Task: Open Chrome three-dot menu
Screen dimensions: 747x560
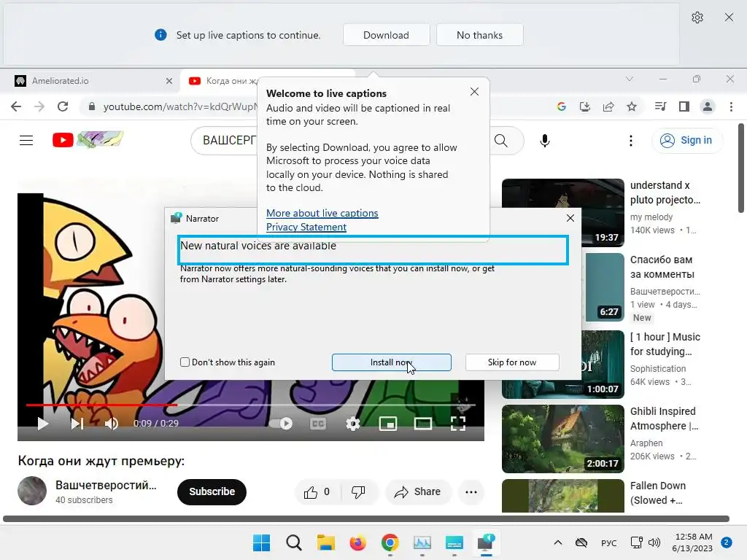Action: (x=731, y=106)
